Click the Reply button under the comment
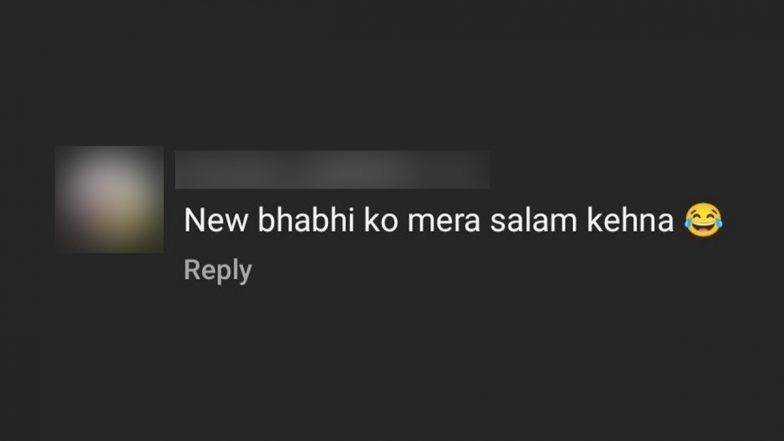The image size is (784, 441). [218, 270]
